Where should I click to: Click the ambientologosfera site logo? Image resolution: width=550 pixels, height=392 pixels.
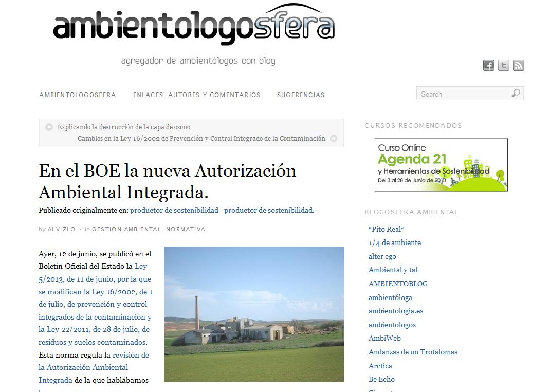pyautogui.click(x=194, y=25)
